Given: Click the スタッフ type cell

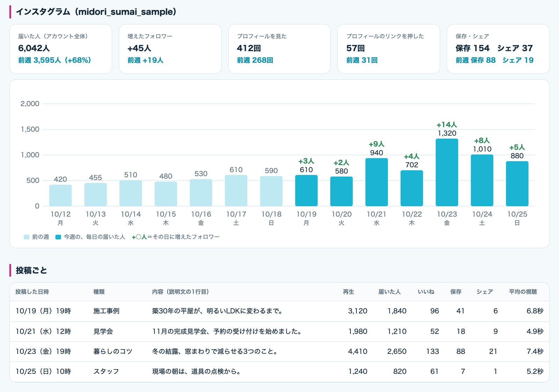Looking at the screenshot, I should click(x=106, y=371).
